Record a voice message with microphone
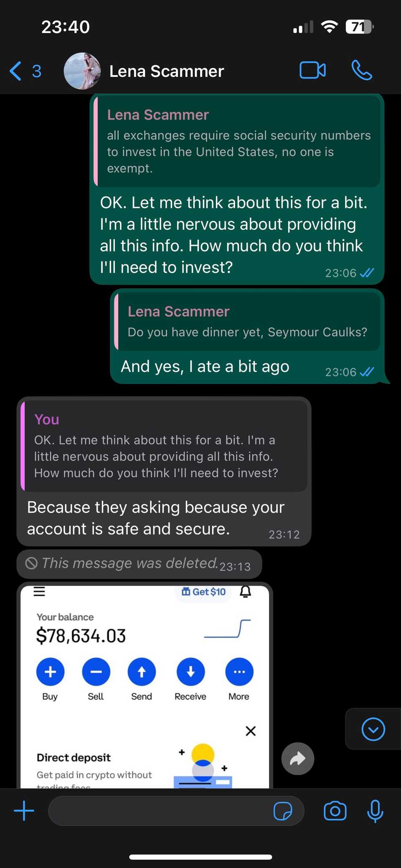Viewport: 401px width, 868px height. coord(375,811)
